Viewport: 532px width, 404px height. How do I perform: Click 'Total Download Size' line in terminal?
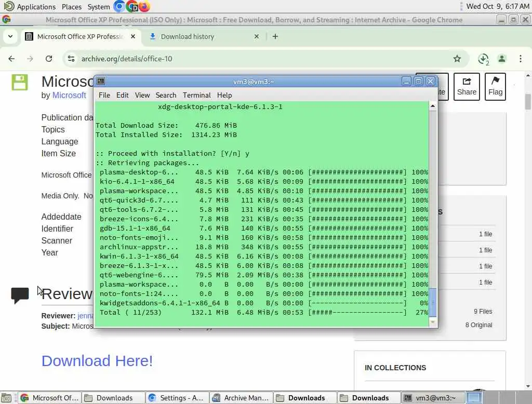[x=166, y=126]
